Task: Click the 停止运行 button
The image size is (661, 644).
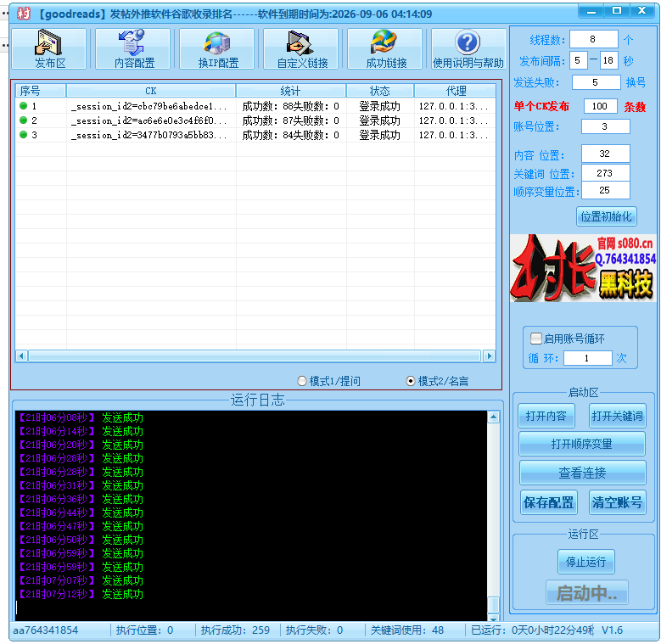Action: pyautogui.click(x=586, y=562)
